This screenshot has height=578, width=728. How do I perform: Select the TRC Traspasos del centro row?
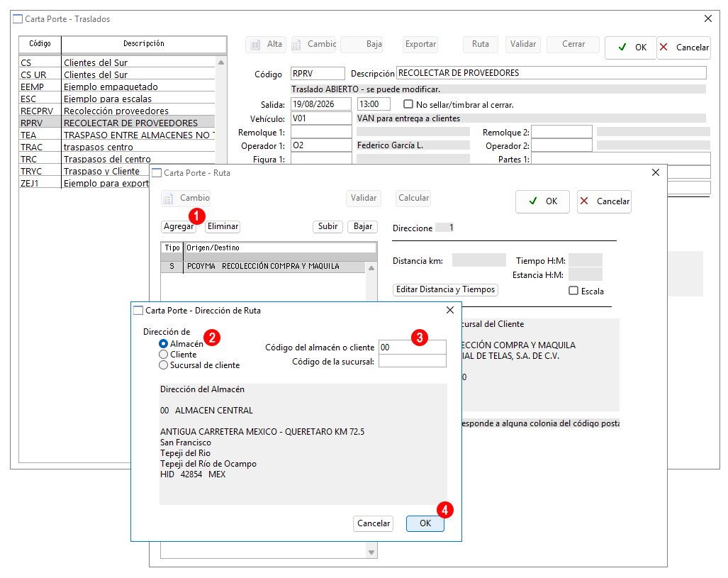117,159
